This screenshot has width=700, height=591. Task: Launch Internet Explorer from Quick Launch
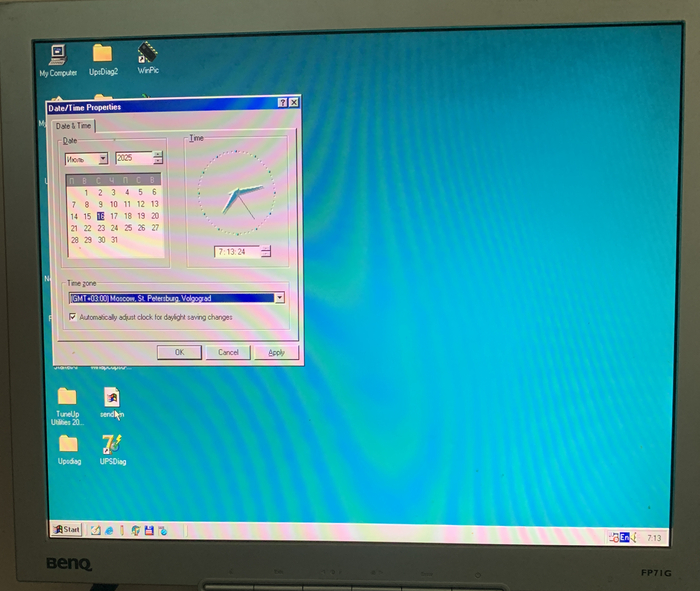(x=108, y=530)
